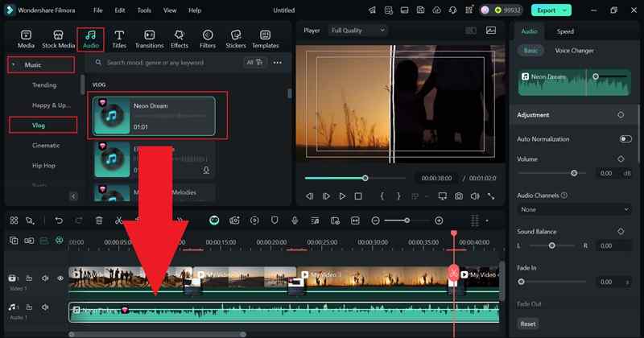The image size is (644, 338).
Task: Open the File menu
Action: [97, 10]
